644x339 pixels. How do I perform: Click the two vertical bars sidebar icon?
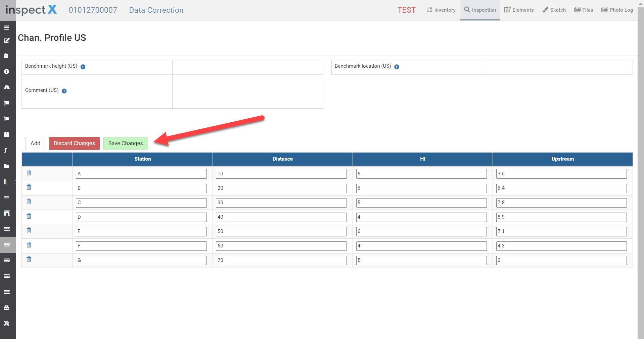tap(5, 182)
